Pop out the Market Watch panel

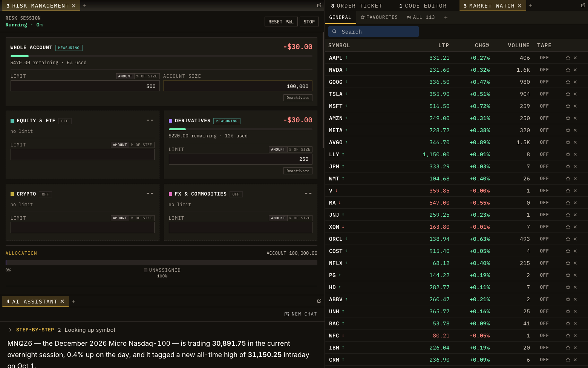tap(583, 6)
